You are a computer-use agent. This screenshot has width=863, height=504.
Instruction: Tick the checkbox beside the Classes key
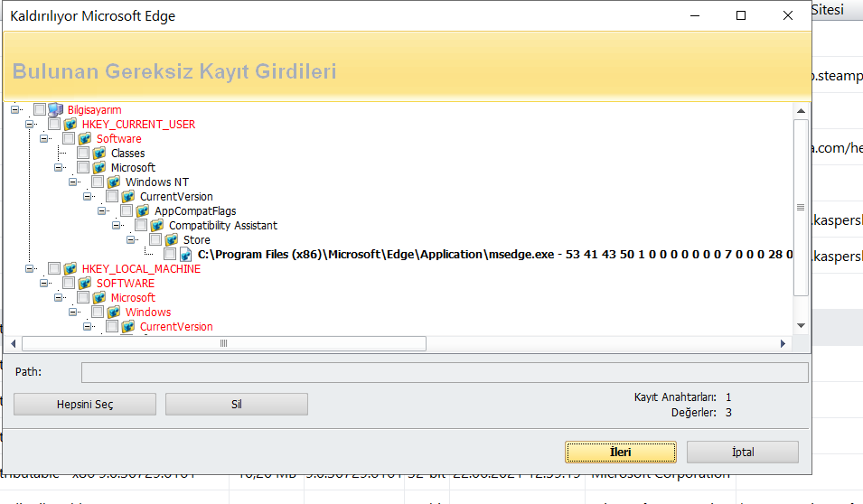(x=83, y=153)
